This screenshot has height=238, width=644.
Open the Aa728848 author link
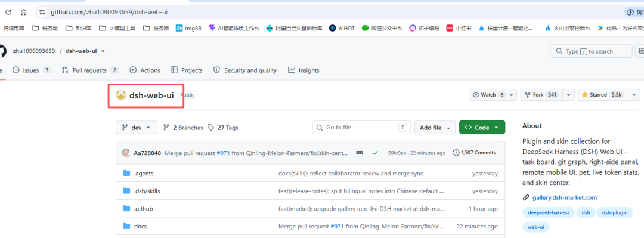pos(147,153)
